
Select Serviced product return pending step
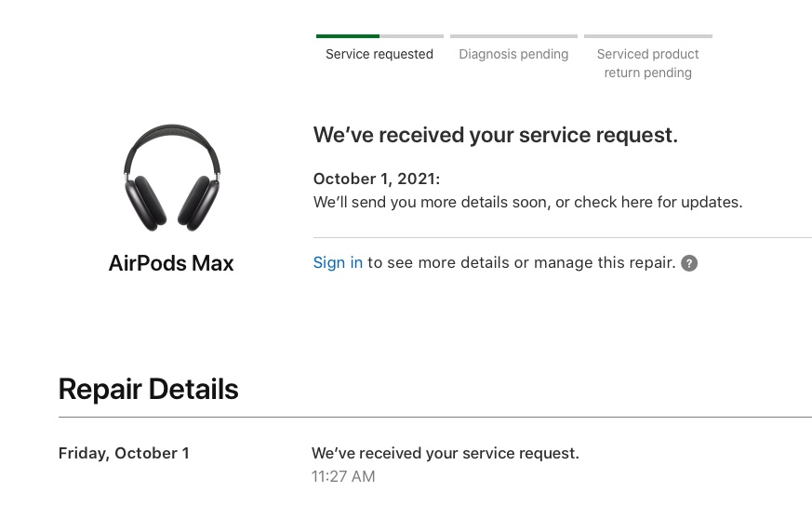point(648,63)
